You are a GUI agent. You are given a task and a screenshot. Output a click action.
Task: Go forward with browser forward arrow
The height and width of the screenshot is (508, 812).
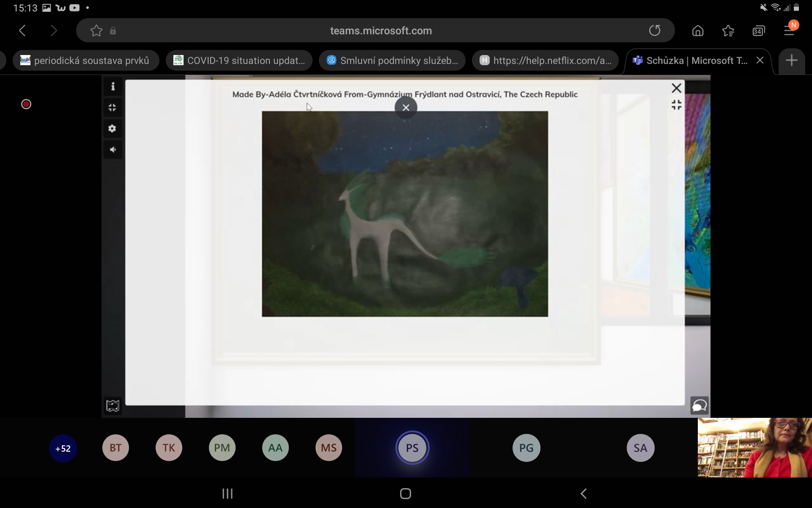[53, 30]
